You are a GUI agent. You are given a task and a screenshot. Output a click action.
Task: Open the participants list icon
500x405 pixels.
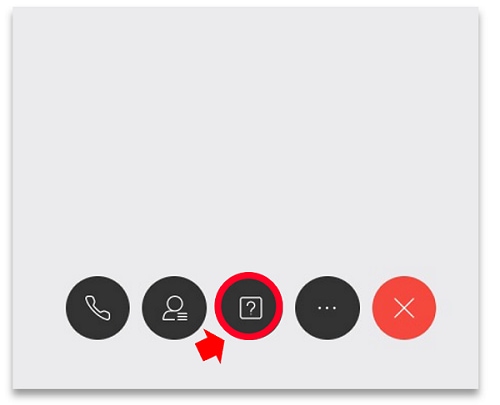pos(174,307)
